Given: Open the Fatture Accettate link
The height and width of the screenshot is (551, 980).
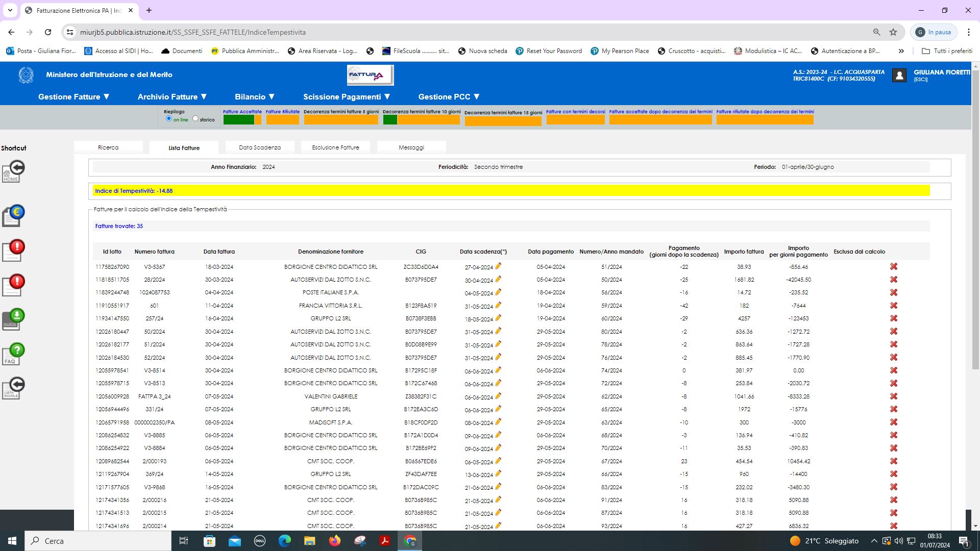Looking at the screenshot, I should pyautogui.click(x=242, y=112).
